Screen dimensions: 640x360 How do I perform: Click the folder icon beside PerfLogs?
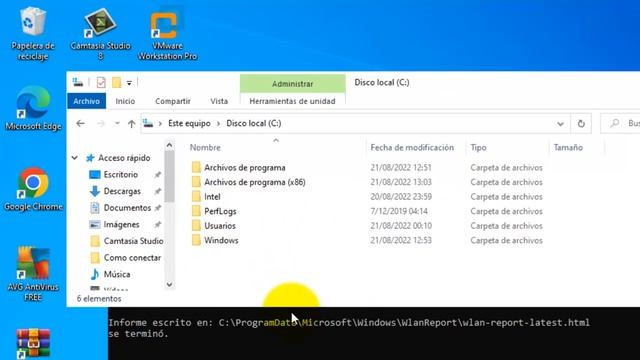pos(196,211)
